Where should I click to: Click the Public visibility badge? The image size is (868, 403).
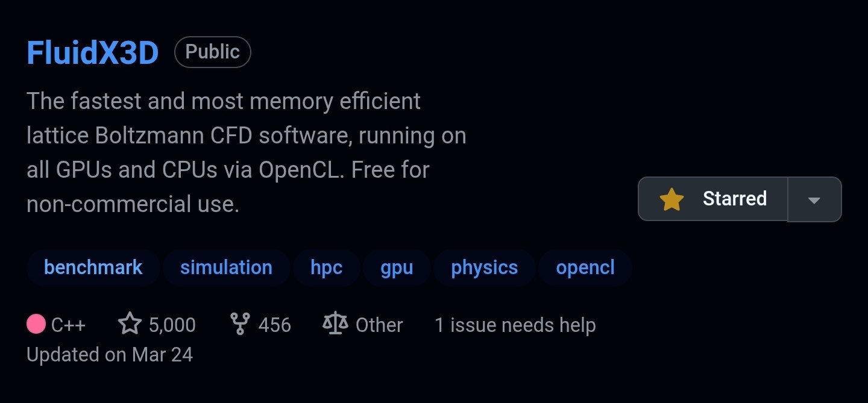[213, 52]
